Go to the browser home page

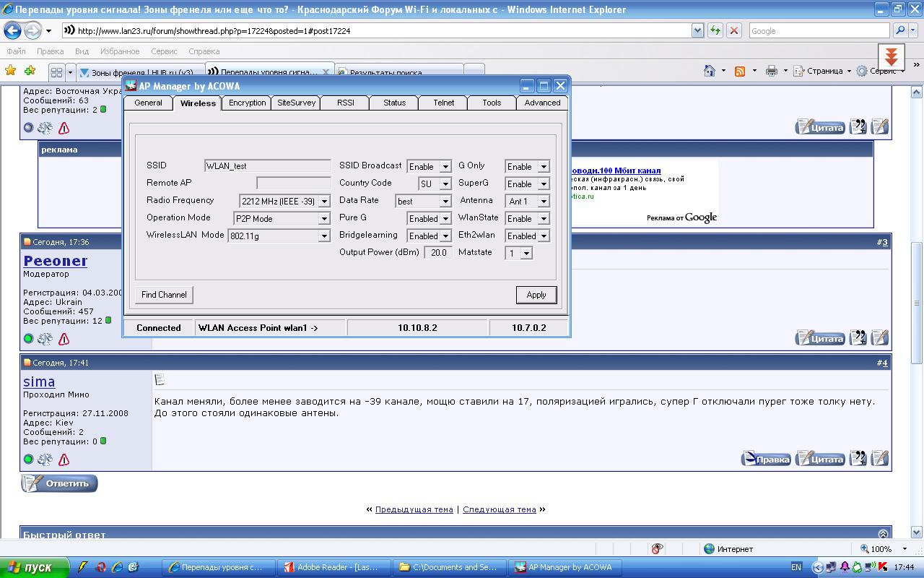point(710,71)
